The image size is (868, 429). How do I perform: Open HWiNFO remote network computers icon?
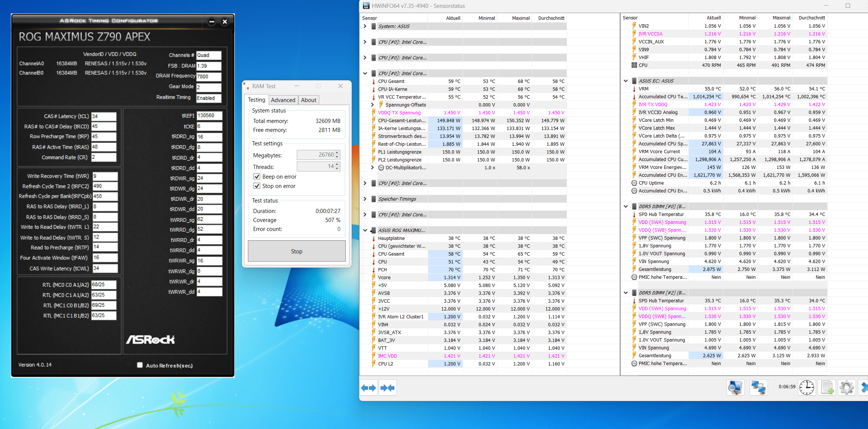[x=759, y=388]
